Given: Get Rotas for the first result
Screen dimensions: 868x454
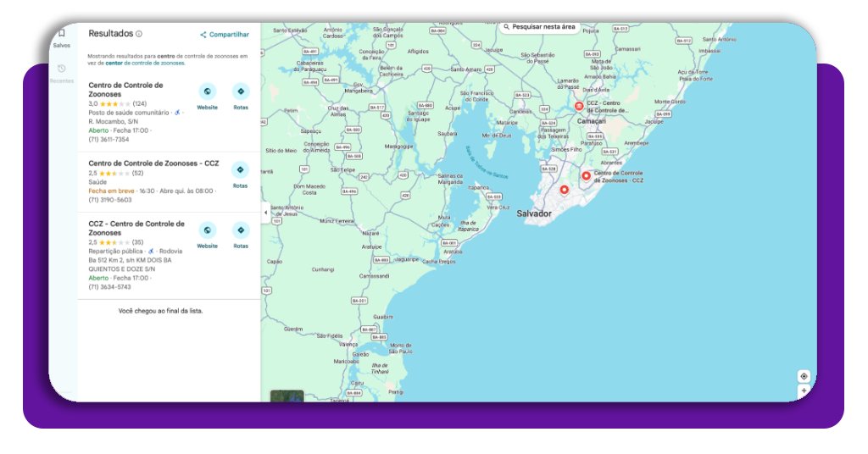Looking at the screenshot, I should [x=241, y=92].
